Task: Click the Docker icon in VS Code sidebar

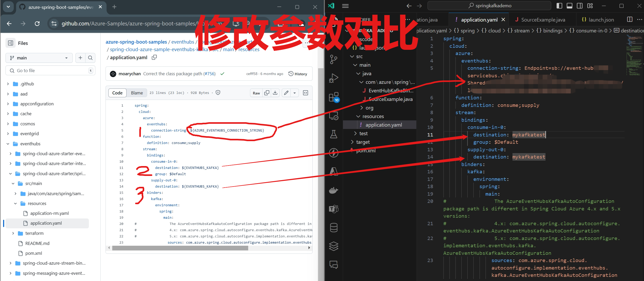Action: [x=333, y=190]
